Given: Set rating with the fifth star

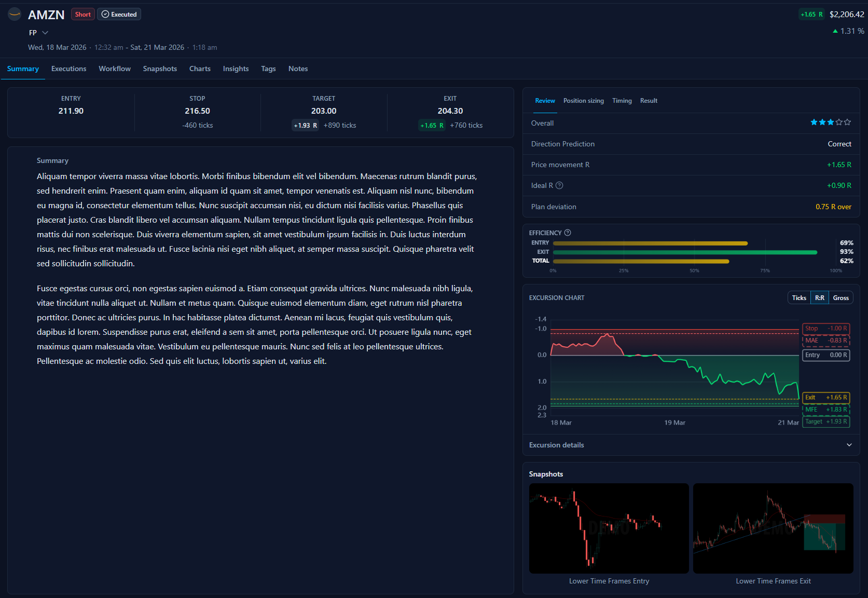Looking at the screenshot, I should pyautogui.click(x=847, y=123).
